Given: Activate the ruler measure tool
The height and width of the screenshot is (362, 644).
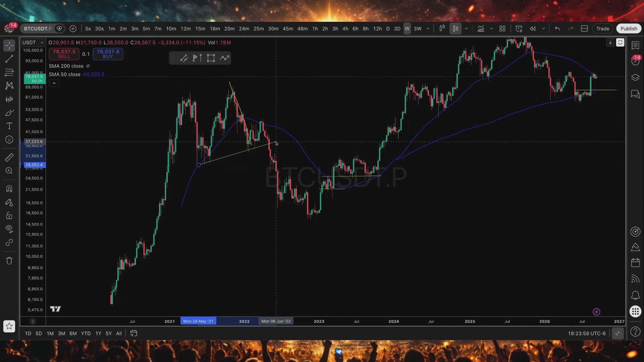Looking at the screenshot, I should pos(9,157).
